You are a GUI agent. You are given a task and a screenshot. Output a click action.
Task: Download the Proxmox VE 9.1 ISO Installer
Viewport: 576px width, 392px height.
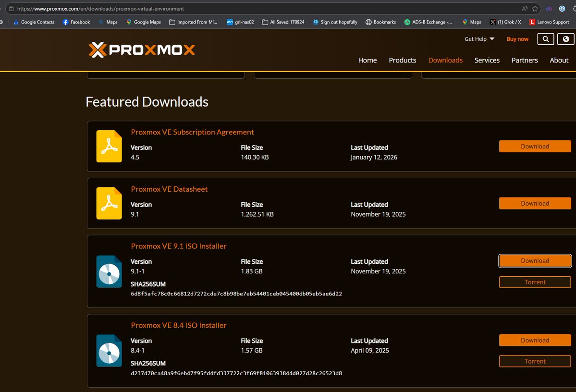(535, 260)
